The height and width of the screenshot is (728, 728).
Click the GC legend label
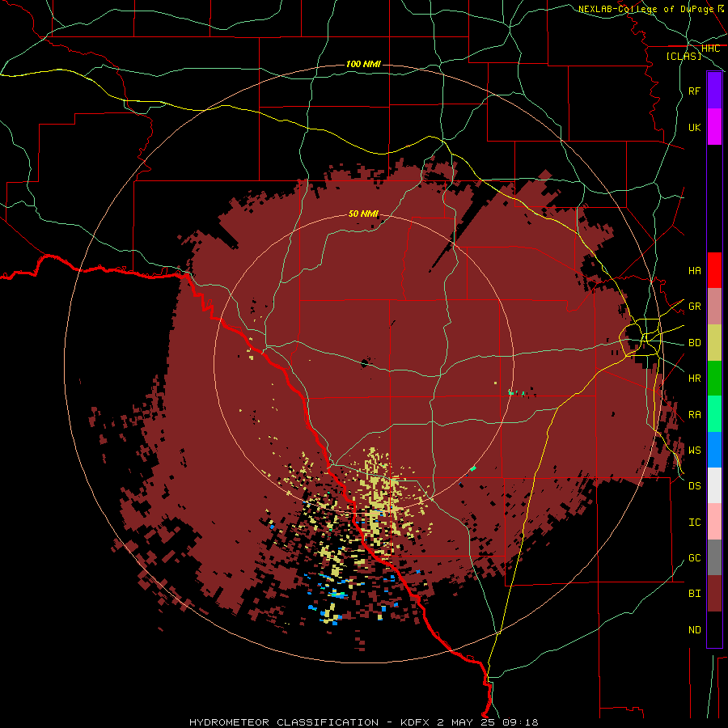click(695, 558)
